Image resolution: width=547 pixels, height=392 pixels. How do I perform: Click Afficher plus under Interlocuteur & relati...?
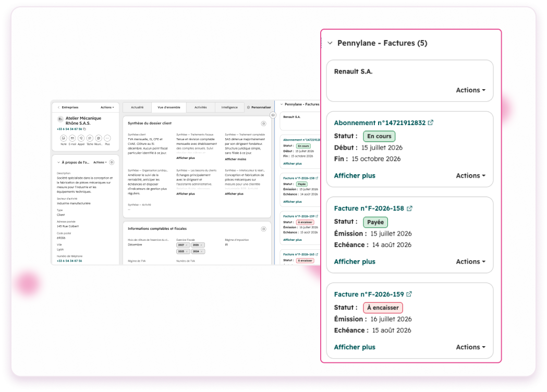[x=234, y=193]
